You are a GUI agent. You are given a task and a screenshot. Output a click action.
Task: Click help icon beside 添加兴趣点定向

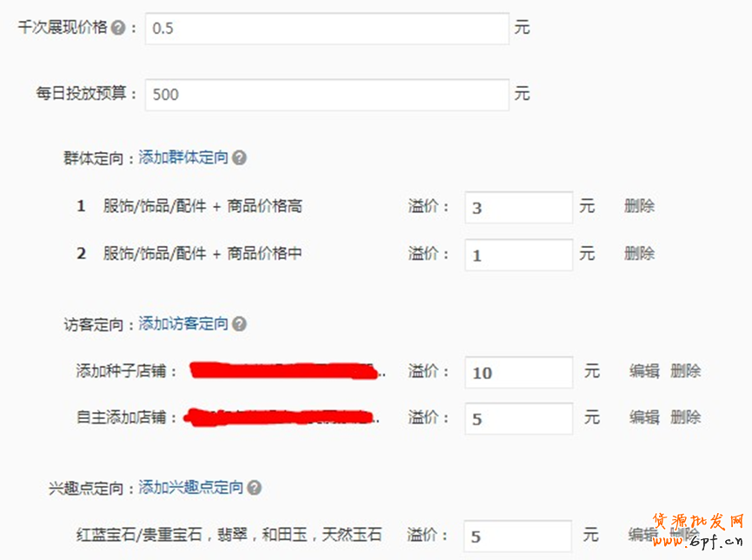pyautogui.click(x=254, y=488)
